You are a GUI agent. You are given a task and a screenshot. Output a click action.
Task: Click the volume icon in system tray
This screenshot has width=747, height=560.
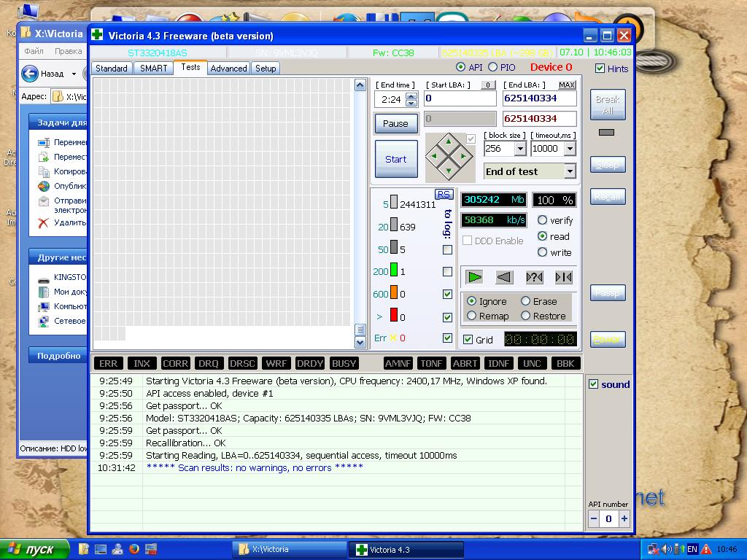point(667,549)
